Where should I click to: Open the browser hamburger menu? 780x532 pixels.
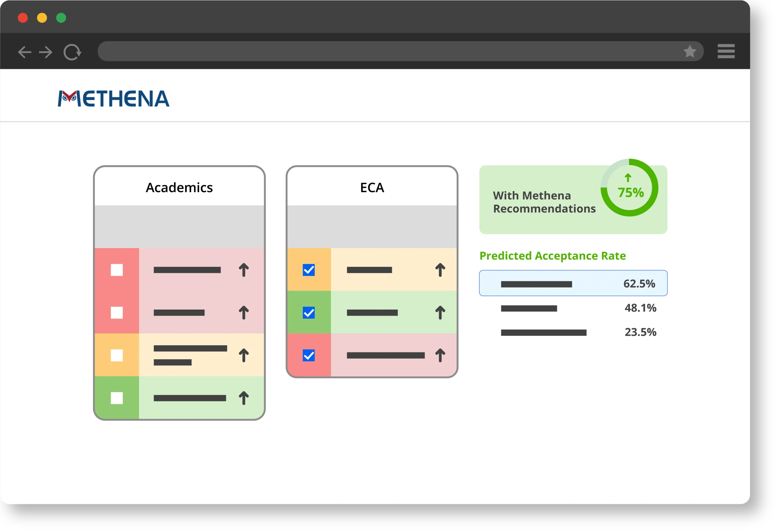click(x=726, y=51)
